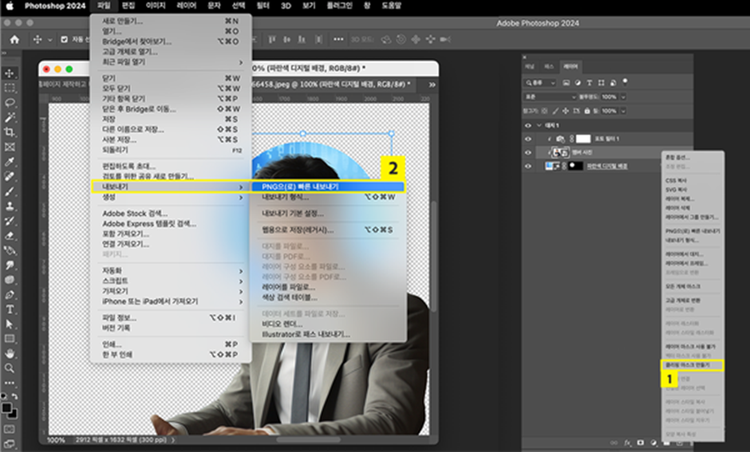This screenshot has width=750, height=452.
Task: Toggle the layer filter on/off switch
Action: click(625, 82)
